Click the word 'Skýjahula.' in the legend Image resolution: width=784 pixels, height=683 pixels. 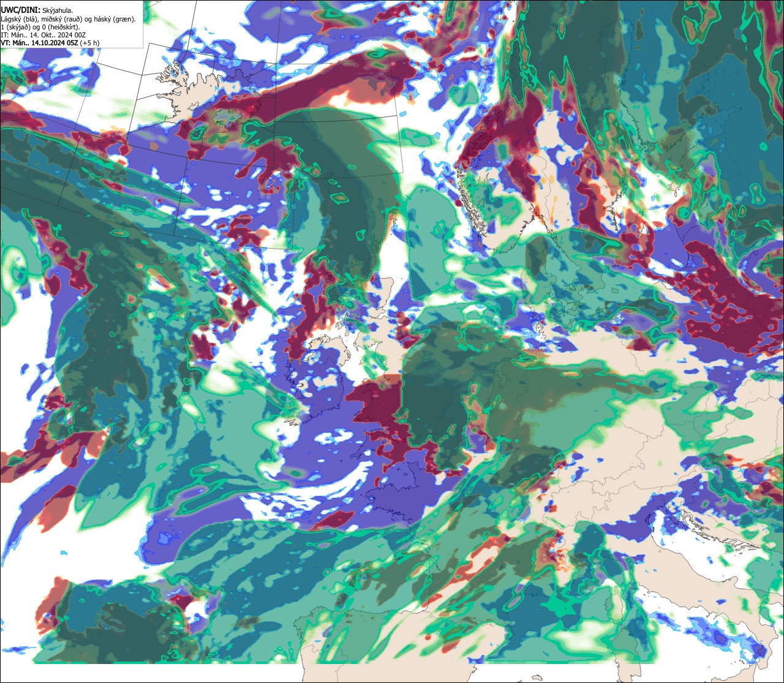click(x=58, y=10)
